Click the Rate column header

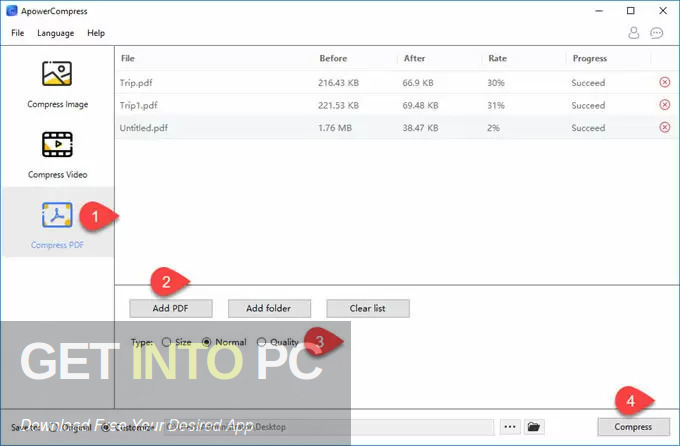[x=497, y=58]
